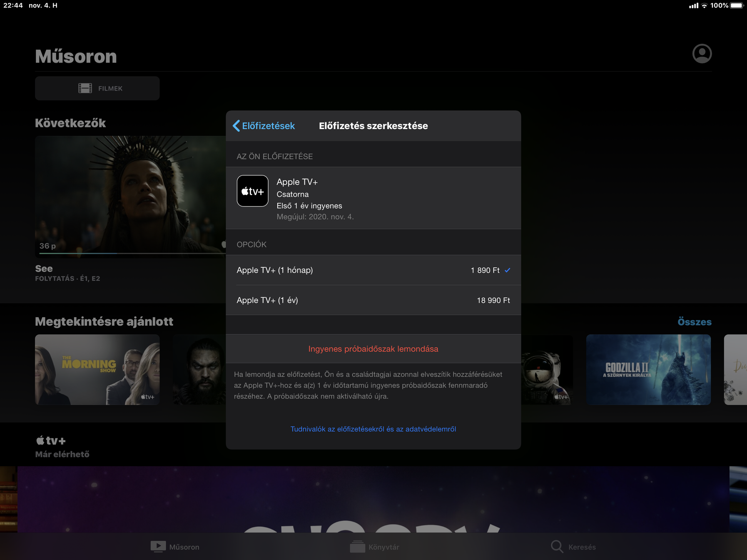Open the See episode thumbnail
Screen dimensions: 747x560
click(130, 197)
